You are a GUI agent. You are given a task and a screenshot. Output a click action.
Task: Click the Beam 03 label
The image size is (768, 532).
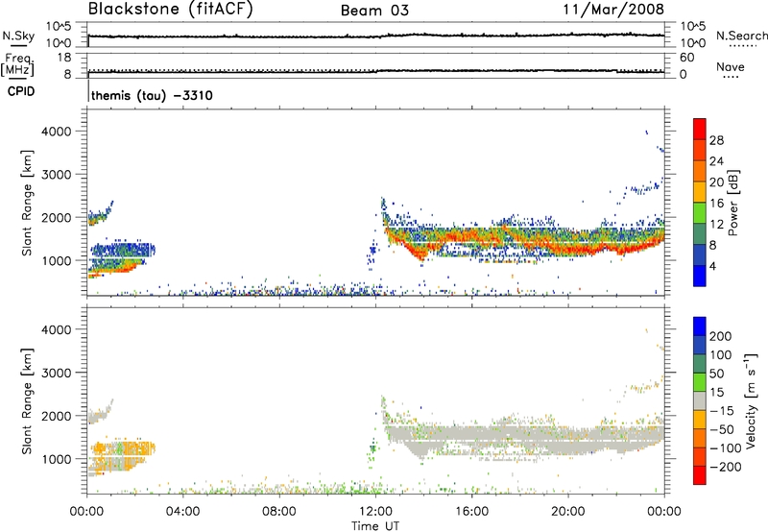click(374, 11)
